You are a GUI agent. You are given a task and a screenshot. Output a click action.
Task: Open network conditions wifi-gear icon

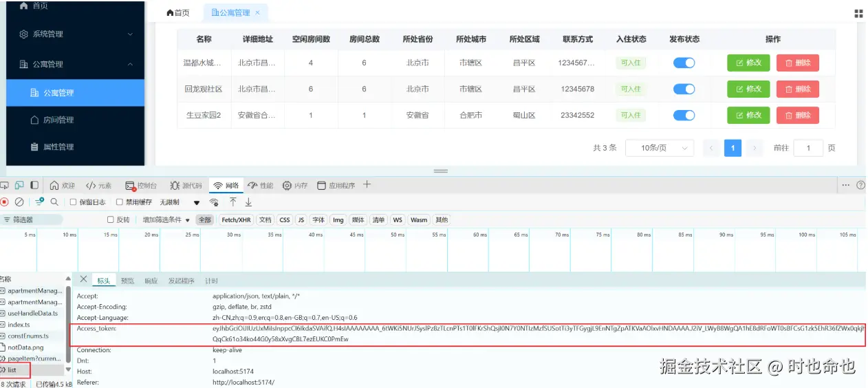coord(214,202)
